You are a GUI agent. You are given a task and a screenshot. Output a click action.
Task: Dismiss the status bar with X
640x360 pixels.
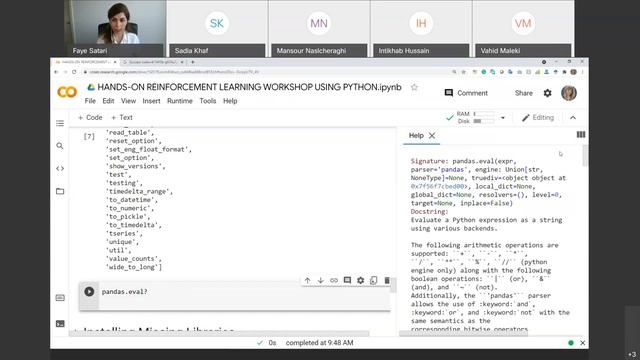pyautogui.click(x=582, y=343)
